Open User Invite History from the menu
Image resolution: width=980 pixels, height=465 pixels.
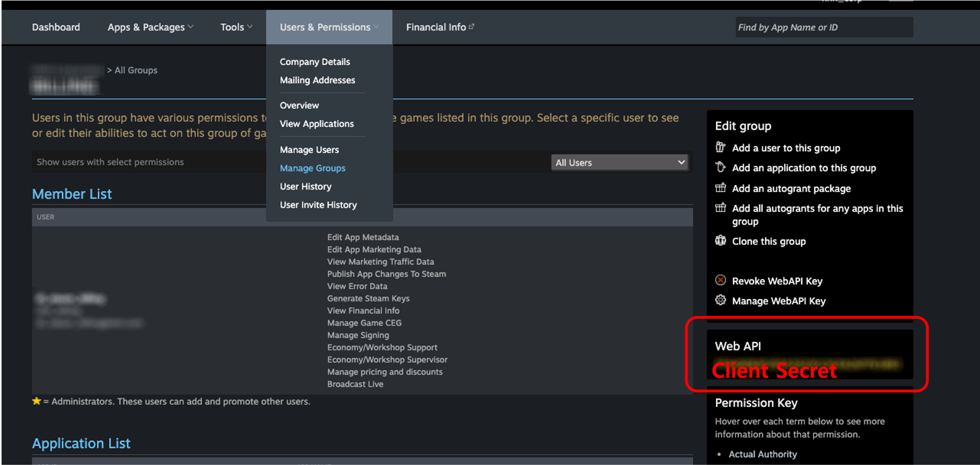click(x=318, y=205)
